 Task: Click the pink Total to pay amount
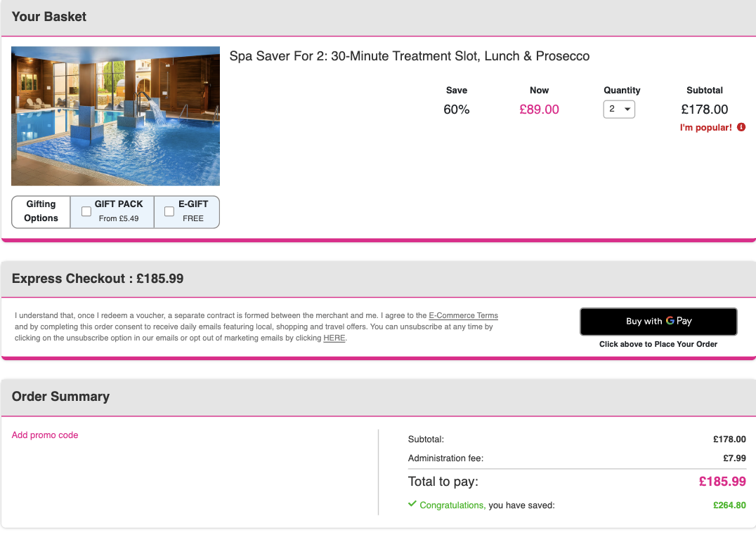(722, 482)
